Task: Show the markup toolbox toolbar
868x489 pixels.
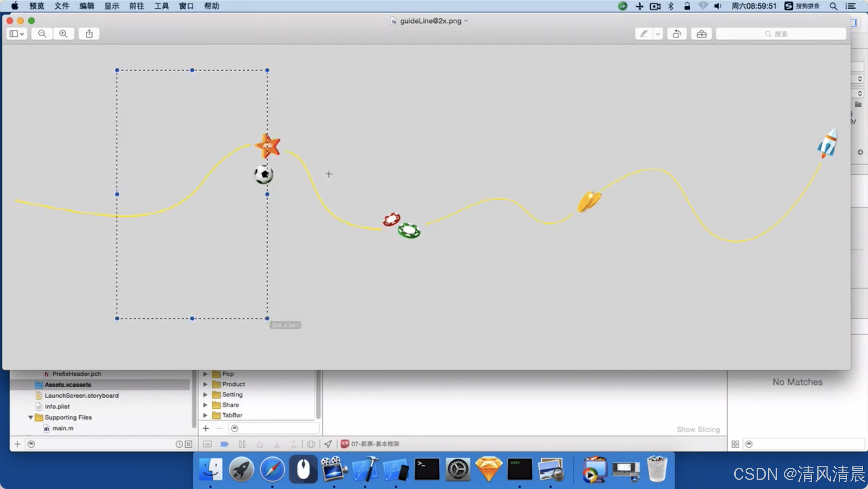Action: coord(701,34)
